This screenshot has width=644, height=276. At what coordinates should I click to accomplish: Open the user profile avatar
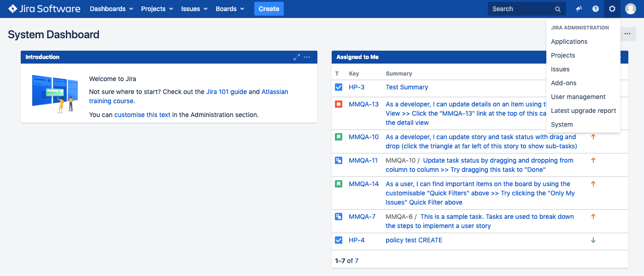pos(631,9)
